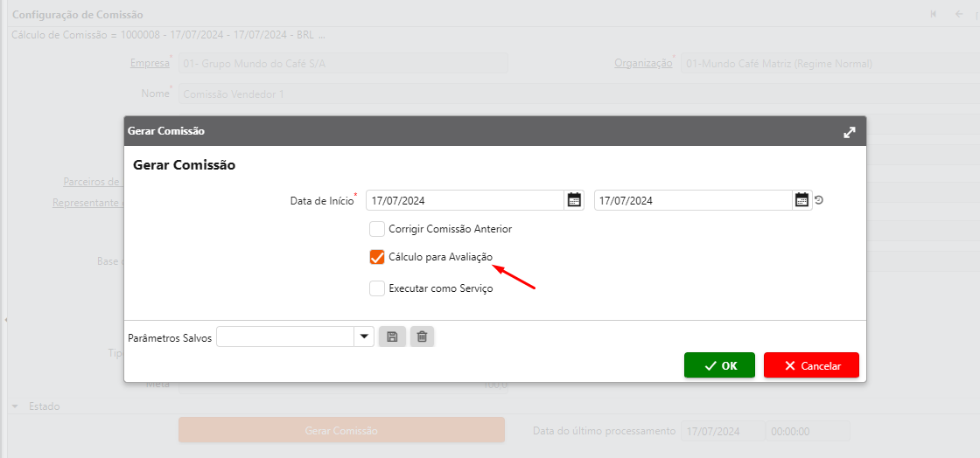This screenshot has height=458, width=980.
Task: Click the left side panel collapse handle
Action: click(3, 320)
